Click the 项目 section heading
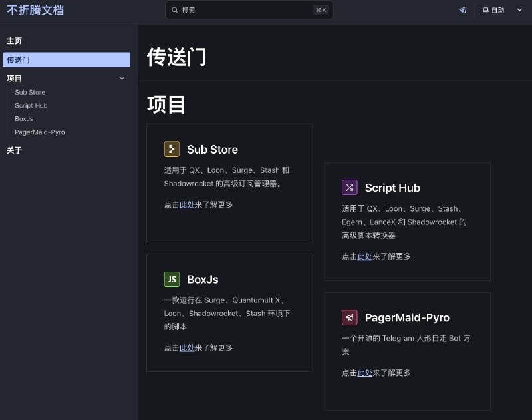This screenshot has height=420, width=532. click(x=166, y=105)
